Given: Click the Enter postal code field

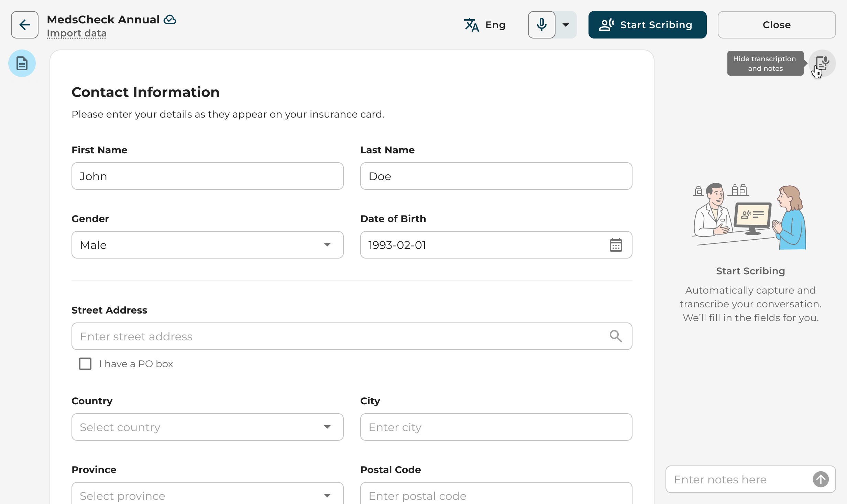Looking at the screenshot, I should pos(496,494).
